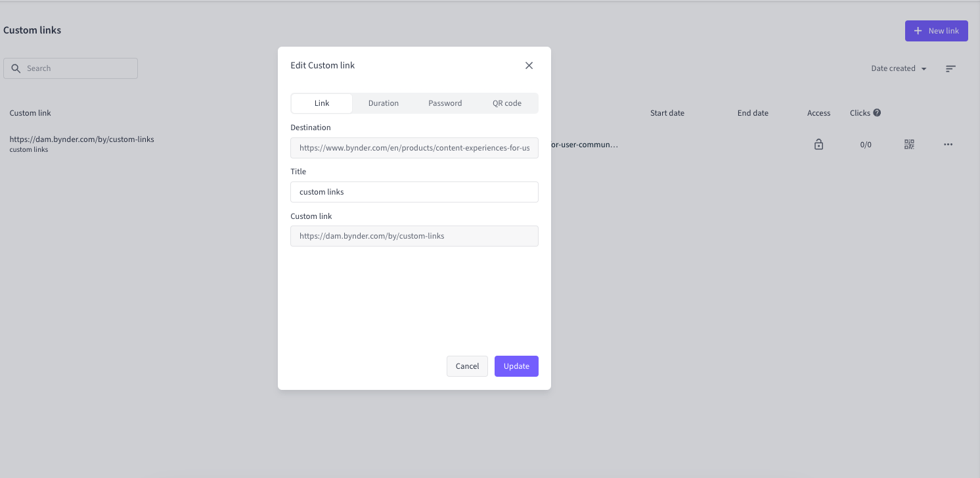
Task: Click the Custom link column header
Action: [30, 113]
